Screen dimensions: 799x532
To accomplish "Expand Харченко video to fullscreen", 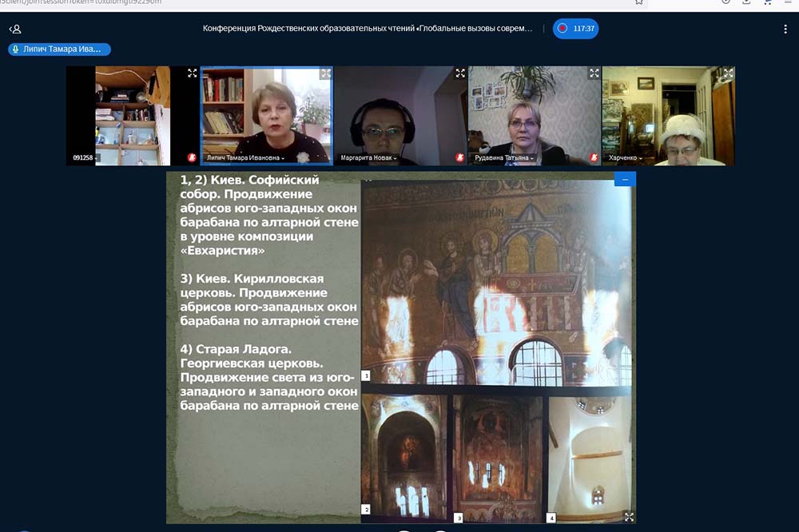I will click(x=727, y=73).
